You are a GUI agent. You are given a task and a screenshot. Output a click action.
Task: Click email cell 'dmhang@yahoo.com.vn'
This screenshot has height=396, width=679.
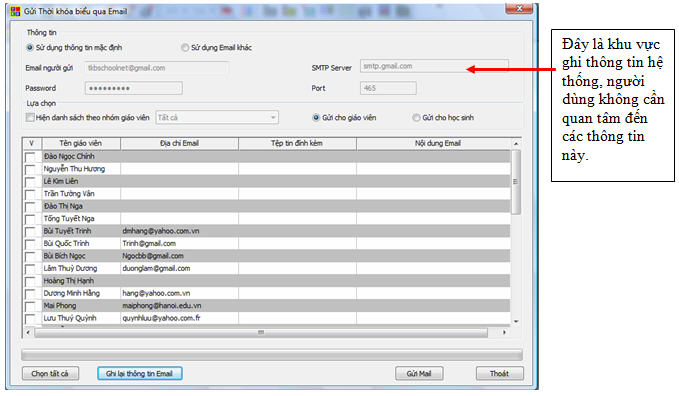click(179, 231)
